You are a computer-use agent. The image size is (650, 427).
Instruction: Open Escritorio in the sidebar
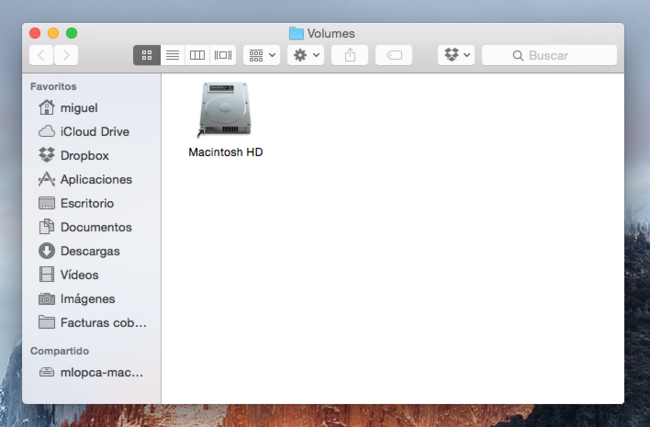coord(91,203)
